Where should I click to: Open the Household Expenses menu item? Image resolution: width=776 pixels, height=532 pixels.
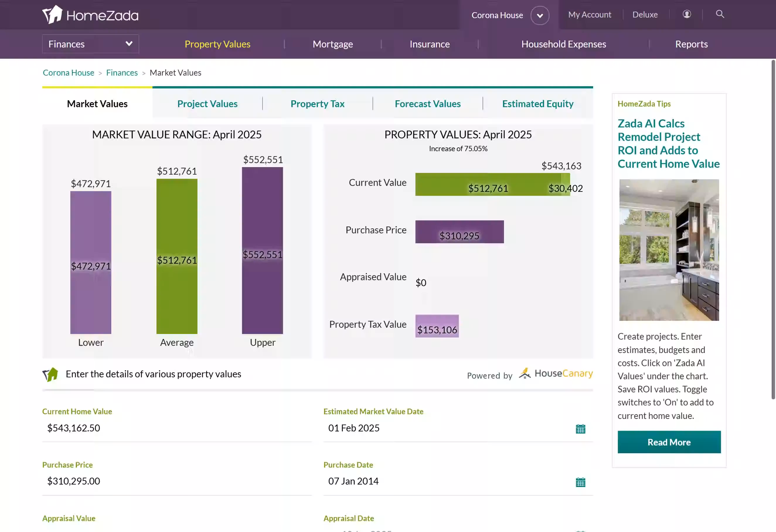(564, 44)
